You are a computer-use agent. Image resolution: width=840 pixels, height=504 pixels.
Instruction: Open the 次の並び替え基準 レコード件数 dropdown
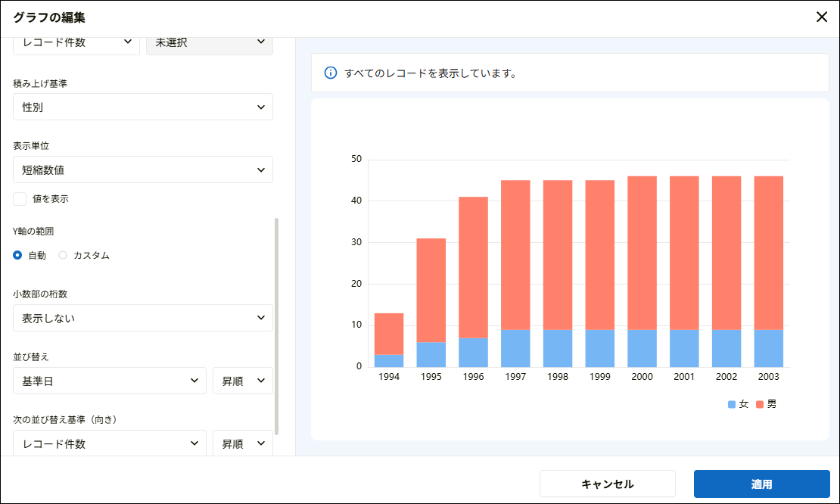pos(109,443)
